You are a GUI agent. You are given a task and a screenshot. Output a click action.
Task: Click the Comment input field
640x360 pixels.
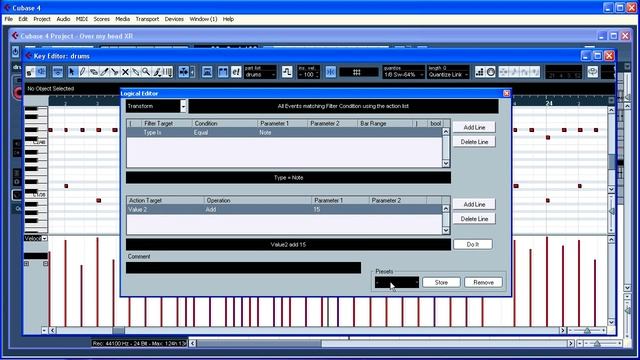click(243, 268)
